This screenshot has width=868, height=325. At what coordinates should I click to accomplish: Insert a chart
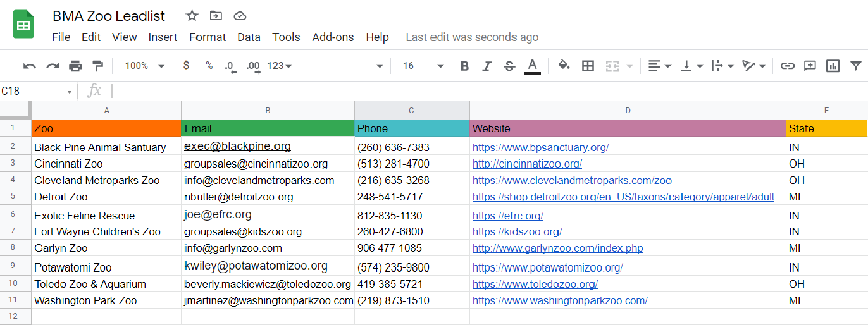click(833, 66)
